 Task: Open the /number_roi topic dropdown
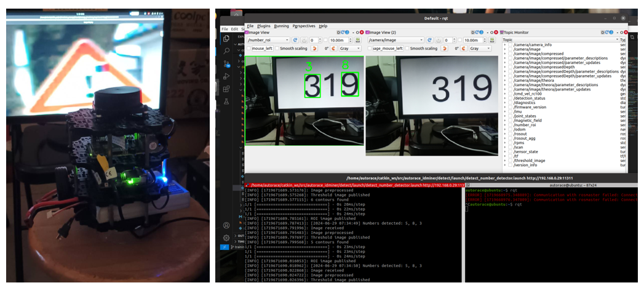[268, 40]
